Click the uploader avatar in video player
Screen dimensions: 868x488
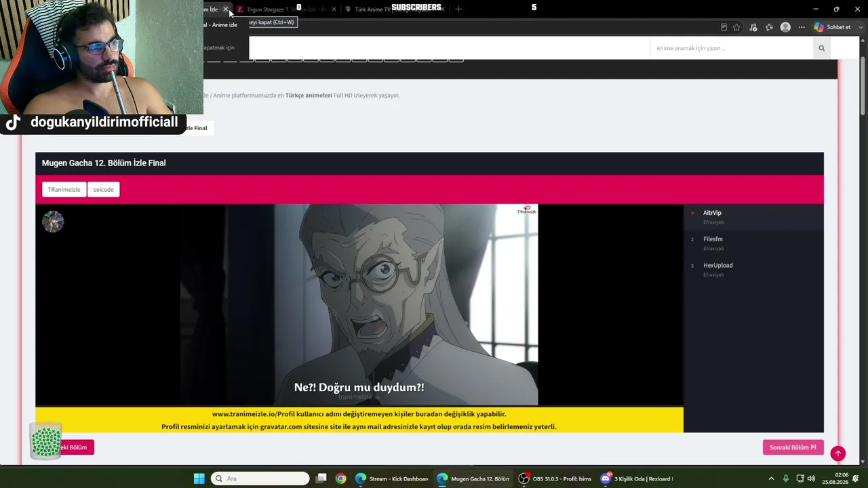(53, 222)
